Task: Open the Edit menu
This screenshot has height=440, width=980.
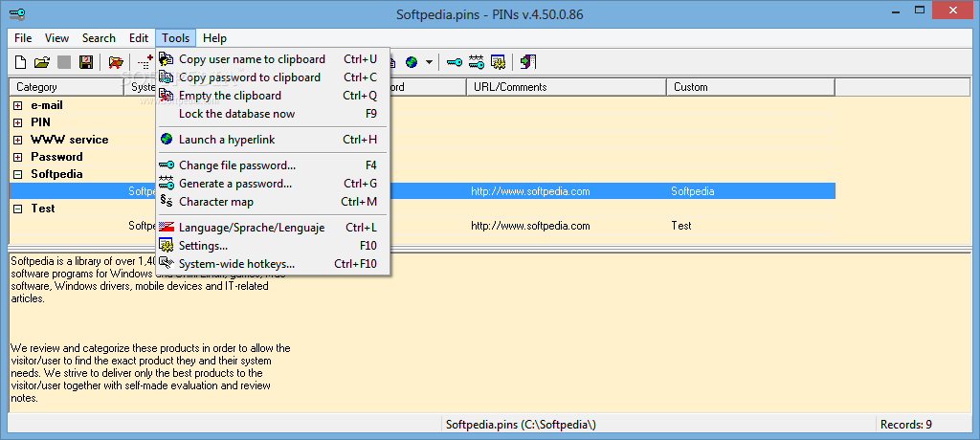Action: 139,38
